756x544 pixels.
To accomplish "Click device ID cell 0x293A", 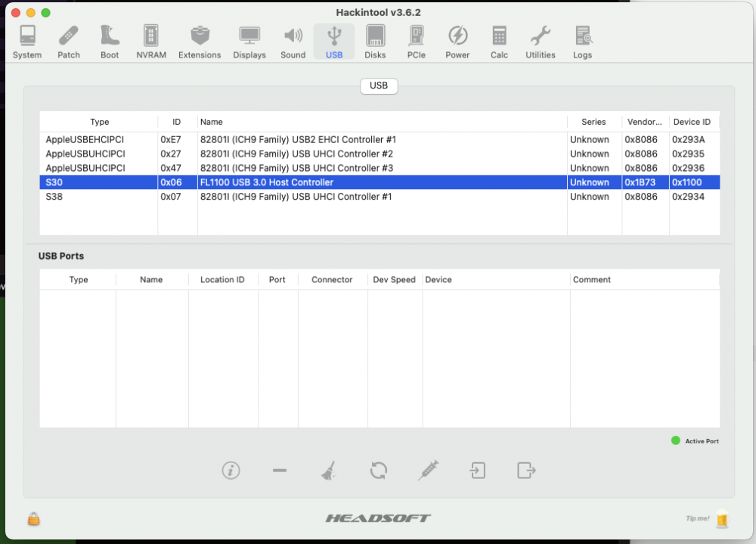I will (689, 139).
